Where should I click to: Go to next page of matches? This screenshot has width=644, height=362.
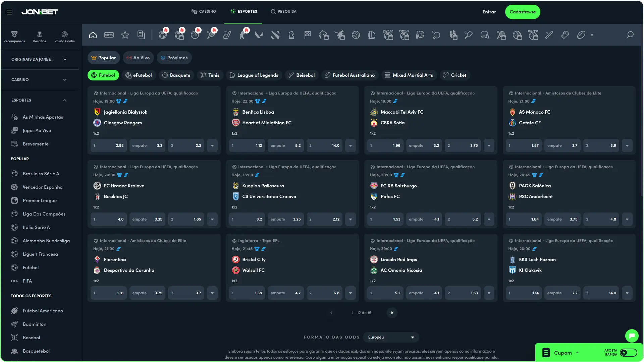(392, 313)
